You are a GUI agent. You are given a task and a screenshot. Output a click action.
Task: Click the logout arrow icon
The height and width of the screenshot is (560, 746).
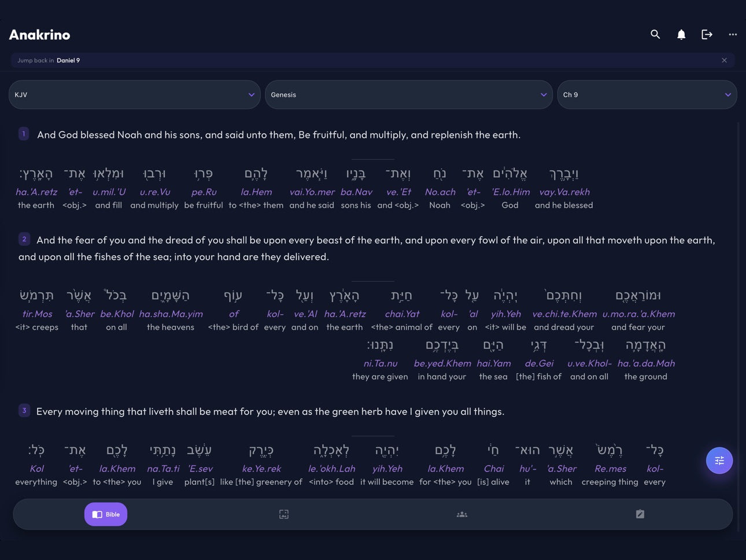tap(707, 35)
